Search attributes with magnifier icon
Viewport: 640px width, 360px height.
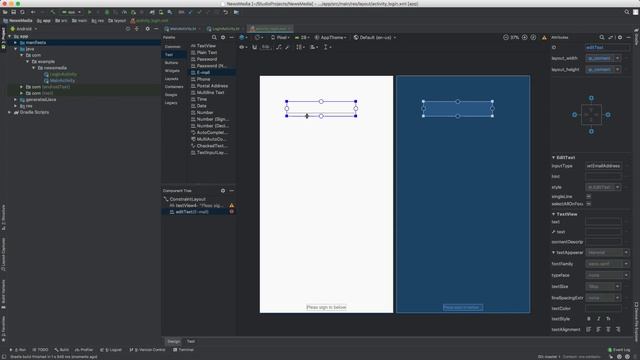[602, 37]
